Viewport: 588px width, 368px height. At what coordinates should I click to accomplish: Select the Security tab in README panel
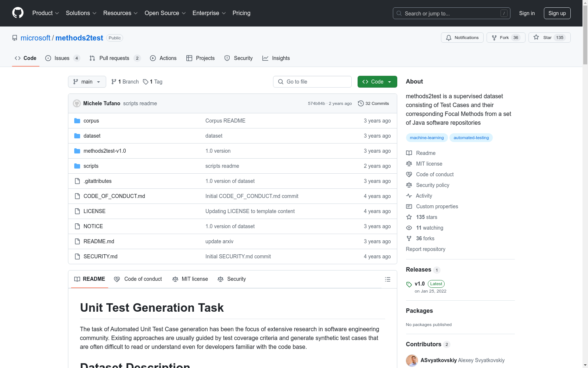coord(232,279)
